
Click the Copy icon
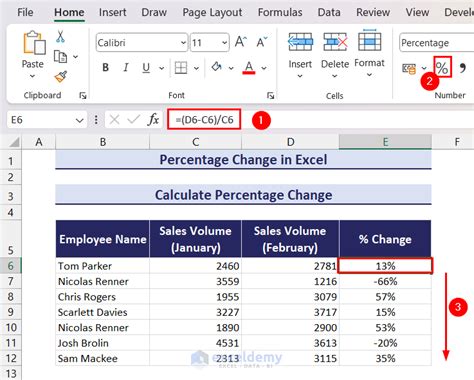(60, 57)
